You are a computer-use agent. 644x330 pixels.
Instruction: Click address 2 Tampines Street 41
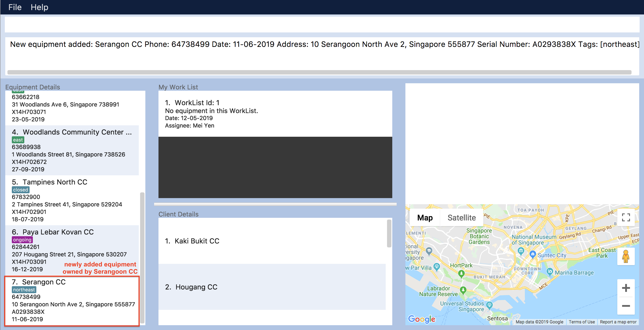67,204
